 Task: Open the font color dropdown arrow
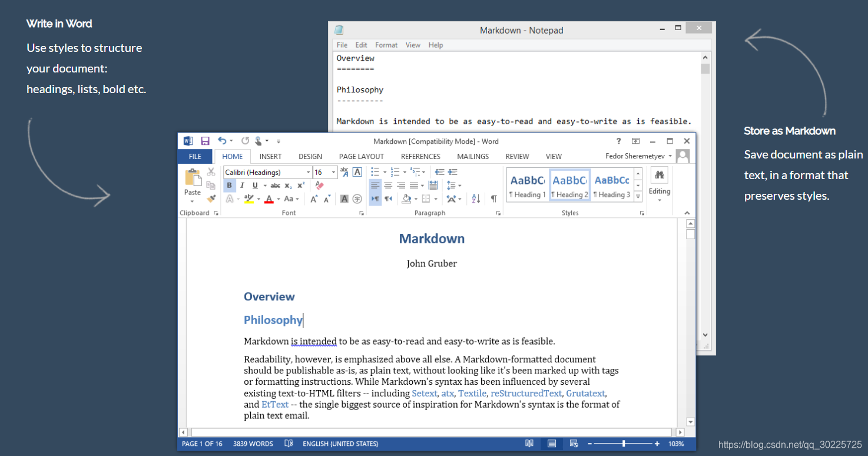pos(278,199)
